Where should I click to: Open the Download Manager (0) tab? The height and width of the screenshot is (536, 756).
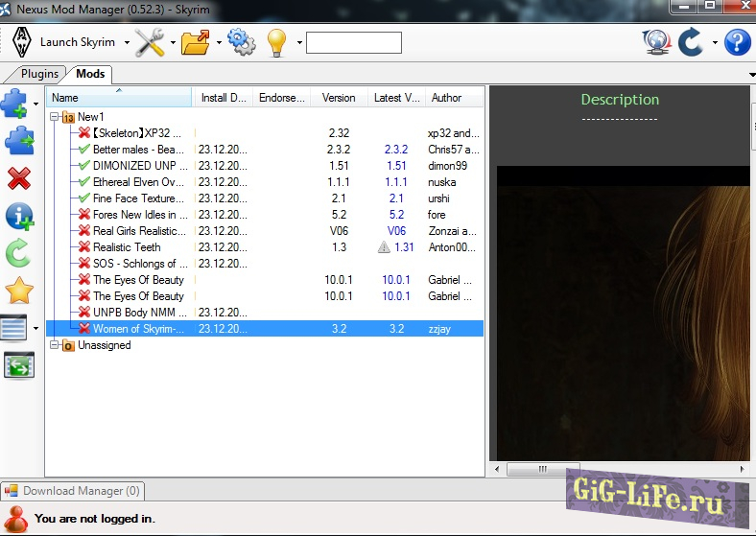coord(73,491)
